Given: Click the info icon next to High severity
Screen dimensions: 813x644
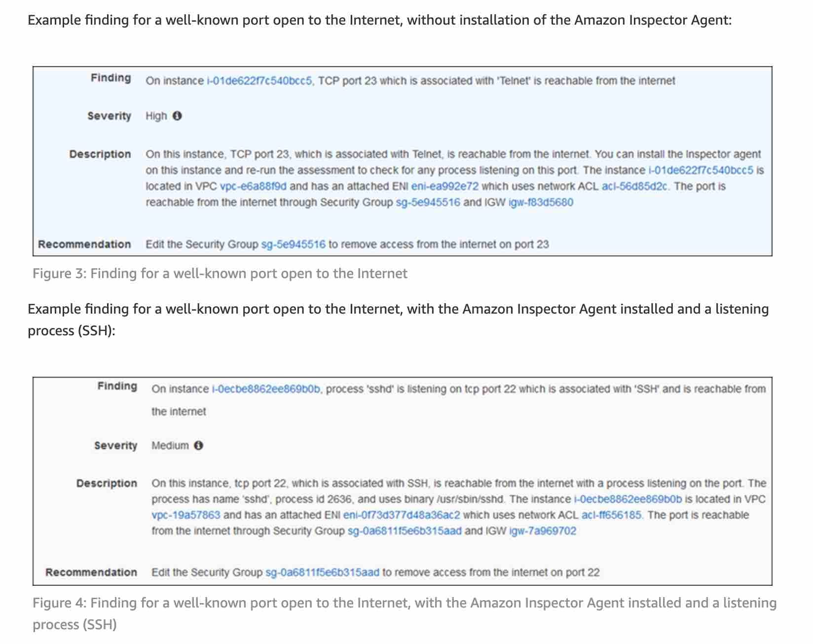Looking at the screenshot, I should (177, 116).
